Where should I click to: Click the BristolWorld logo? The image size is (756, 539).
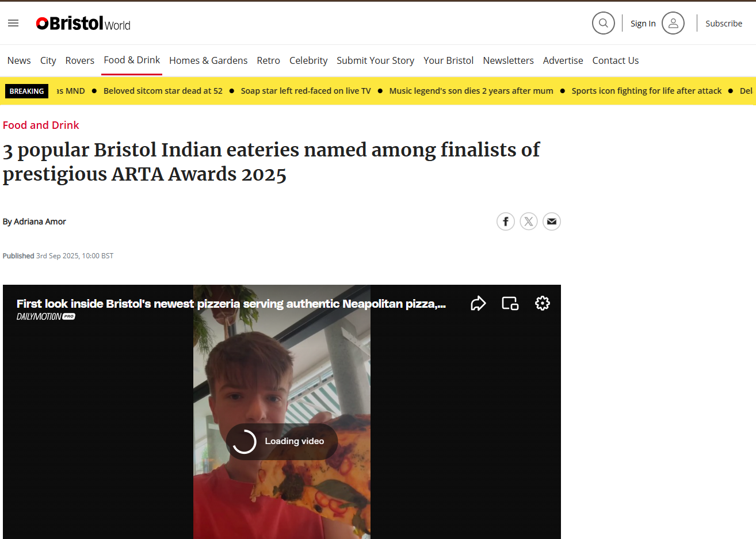(83, 24)
